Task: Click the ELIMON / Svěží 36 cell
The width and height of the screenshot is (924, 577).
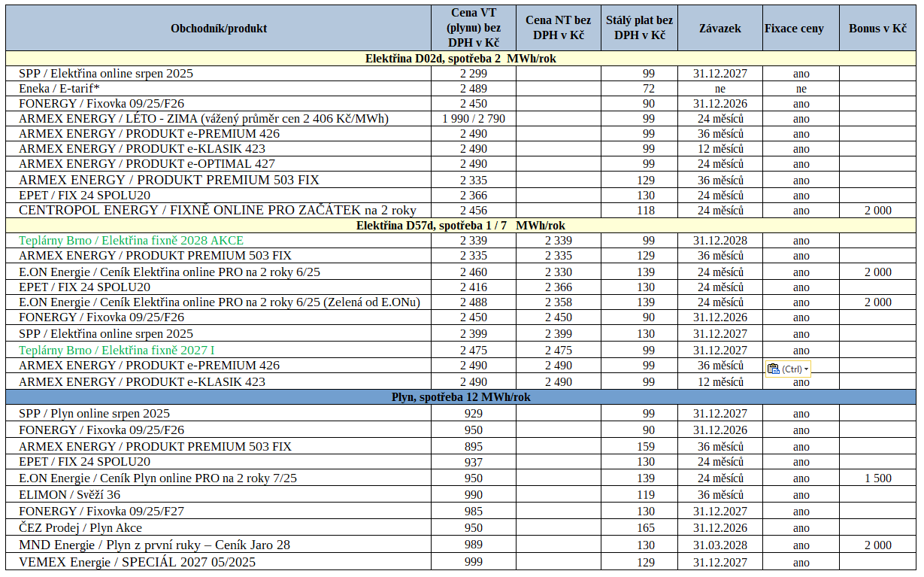Action: pos(219,495)
